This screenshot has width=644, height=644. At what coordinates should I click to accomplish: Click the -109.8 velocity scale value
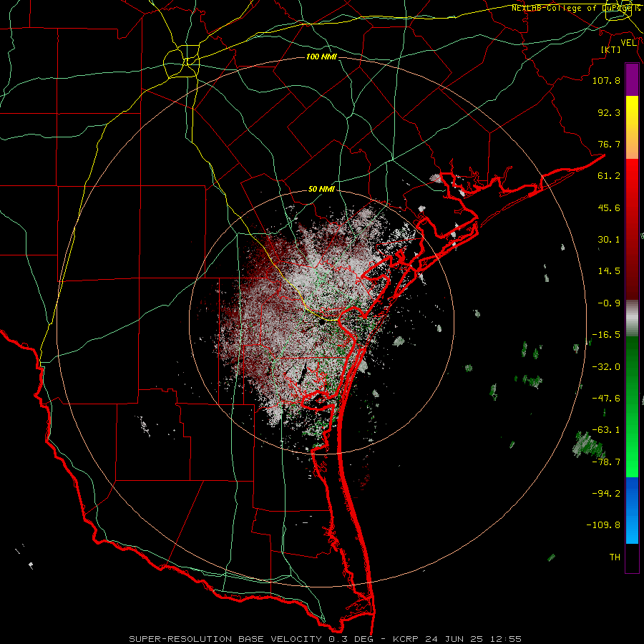click(603, 525)
